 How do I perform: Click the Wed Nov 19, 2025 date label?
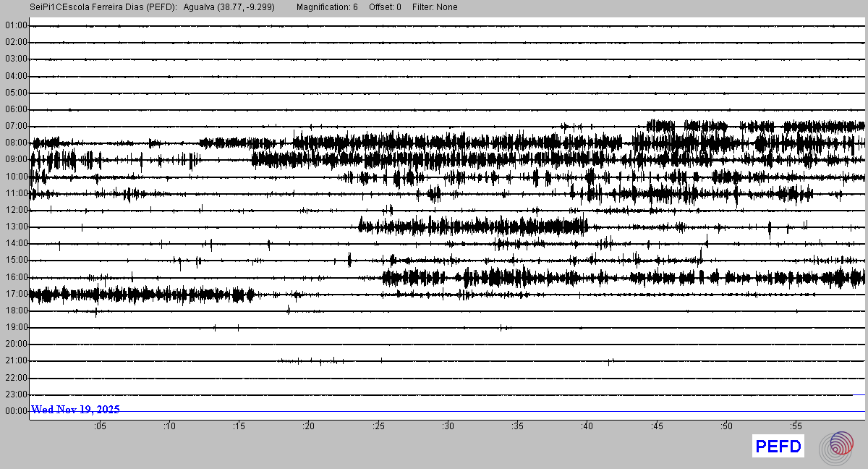click(75, 410)
